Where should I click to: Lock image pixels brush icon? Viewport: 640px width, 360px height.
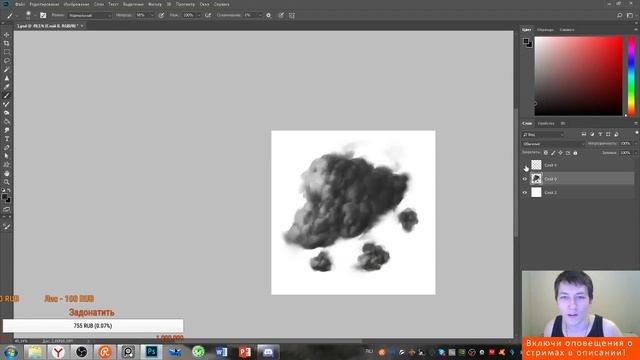[x=553, y=153]
